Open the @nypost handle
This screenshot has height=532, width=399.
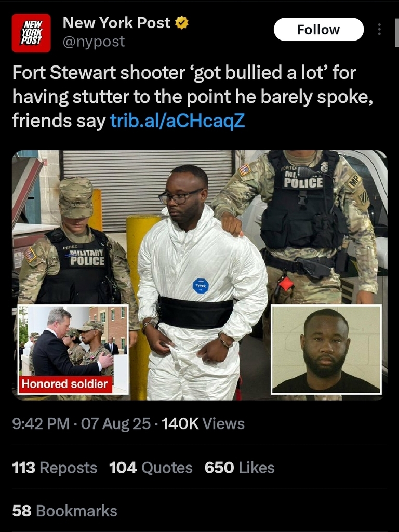pyautogui.click(x=94, y=42)
